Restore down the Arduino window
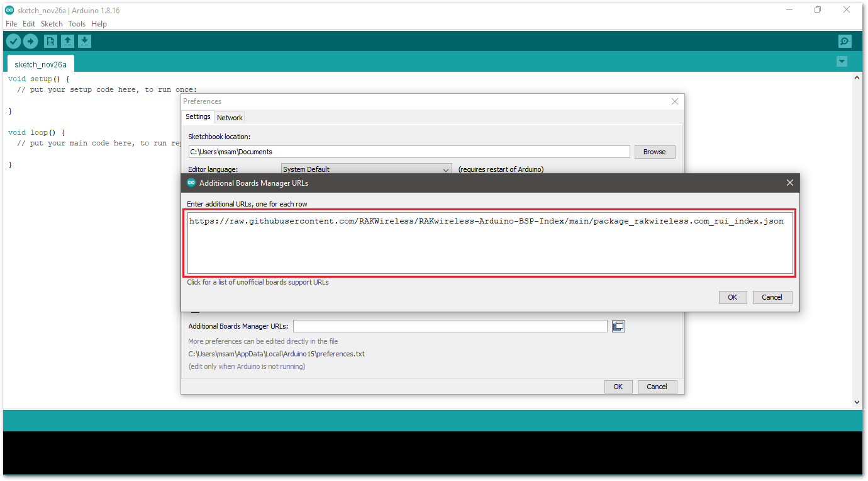The image size is (868, 481). [818, 9]
